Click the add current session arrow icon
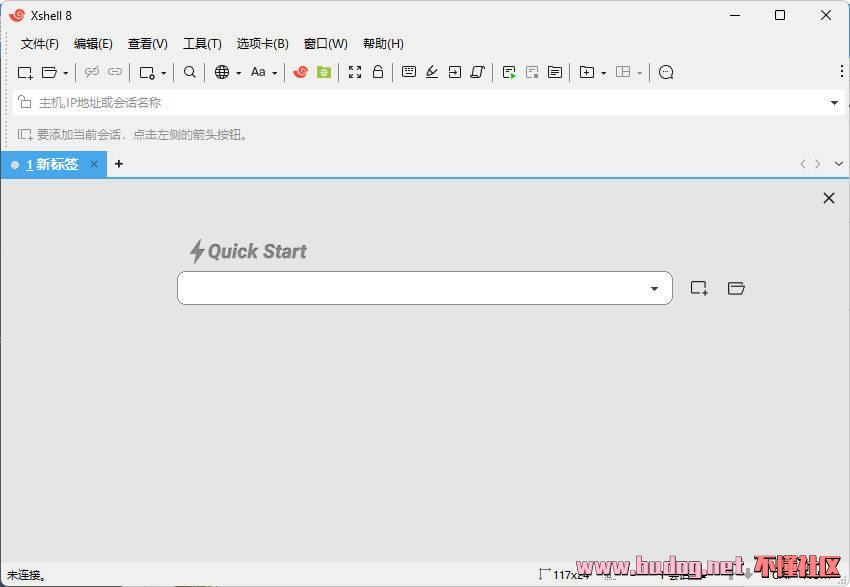Image resolution: width=850 pixels, height=587 pixels. [24, 134]
